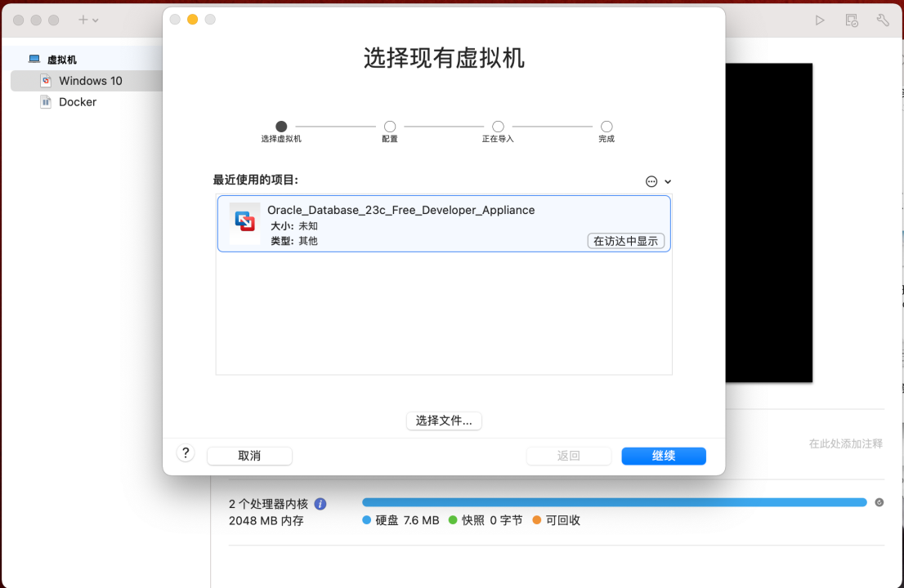This screenshot has width=904, height=588.
Task: Click the plus add button in library toolbar
Action: (83, 20)
